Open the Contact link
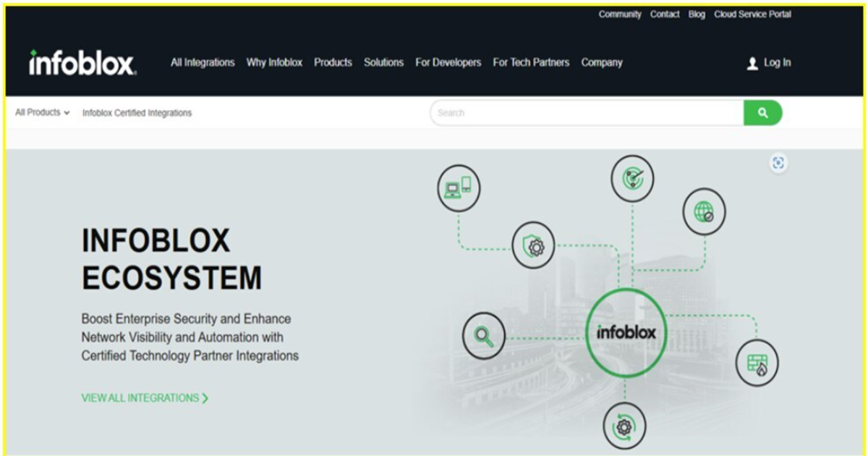This screenshot has width=868, height=456. click(665, 14)
